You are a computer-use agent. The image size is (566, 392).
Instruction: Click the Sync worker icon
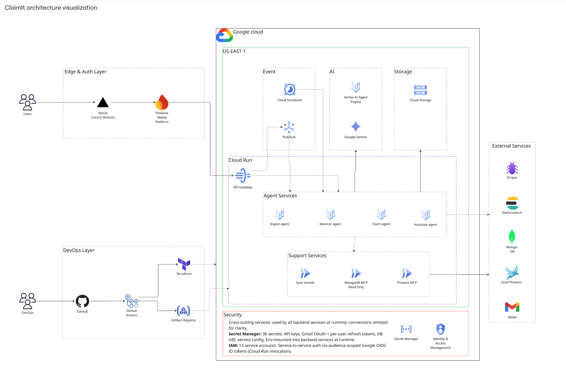pos(305,273)
